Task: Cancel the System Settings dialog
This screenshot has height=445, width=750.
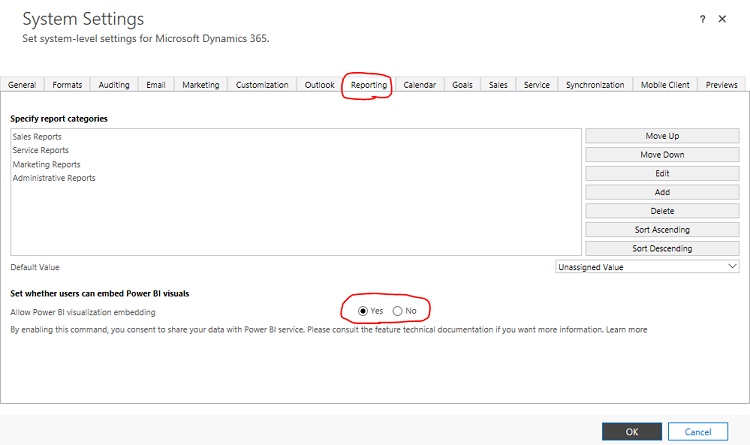Action: (x=698, y=432)
